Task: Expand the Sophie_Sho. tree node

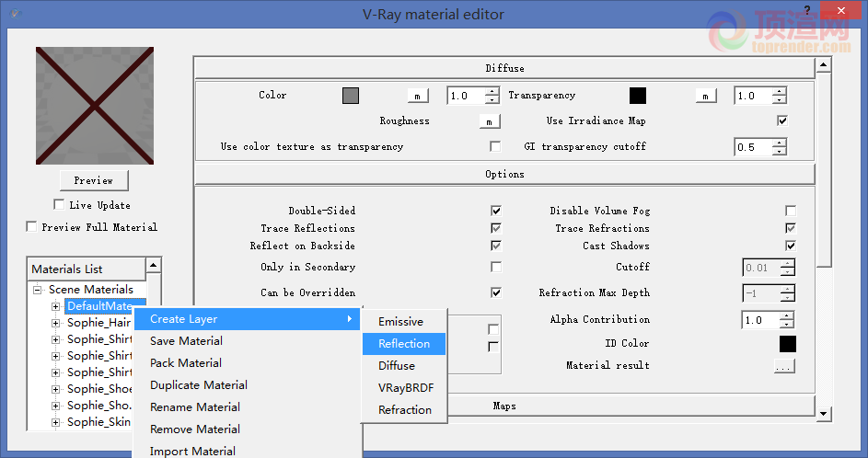Action: [x=55, y=406]
